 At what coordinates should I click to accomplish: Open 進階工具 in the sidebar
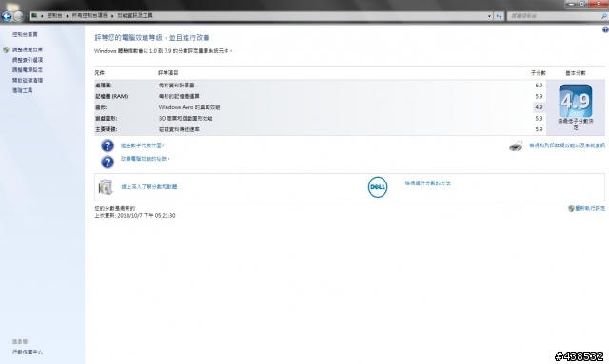22,90
